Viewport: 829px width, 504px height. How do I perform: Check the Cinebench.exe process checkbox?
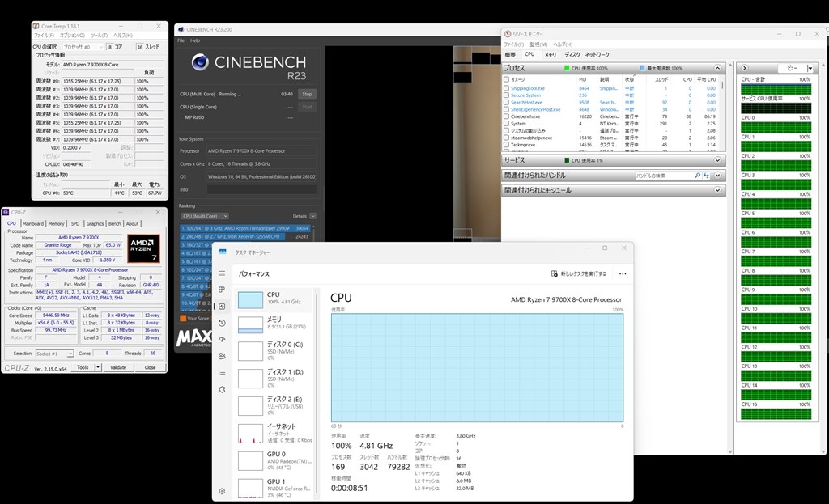tap(507, 116)
